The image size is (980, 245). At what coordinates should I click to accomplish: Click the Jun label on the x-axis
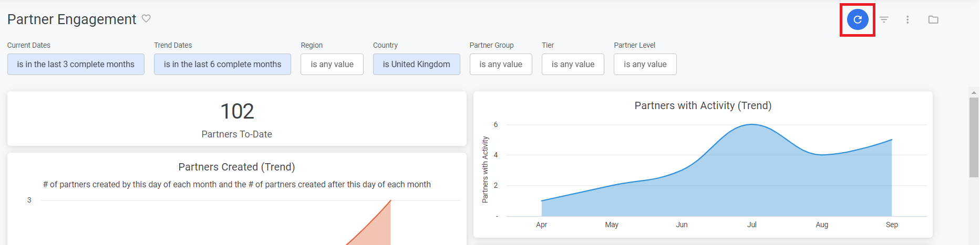point(682,225)
